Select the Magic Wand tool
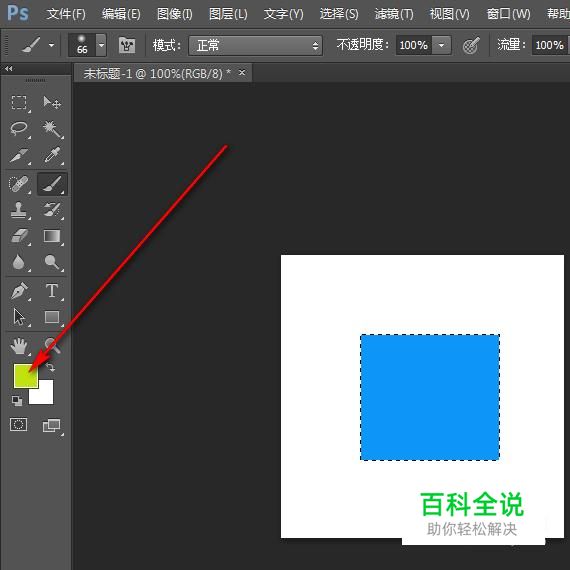 [52, 129]
